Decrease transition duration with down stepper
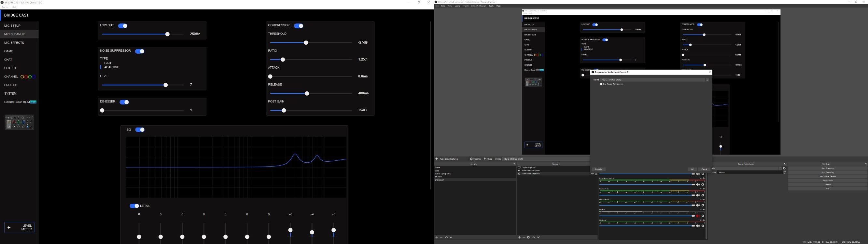 point(785,173)
